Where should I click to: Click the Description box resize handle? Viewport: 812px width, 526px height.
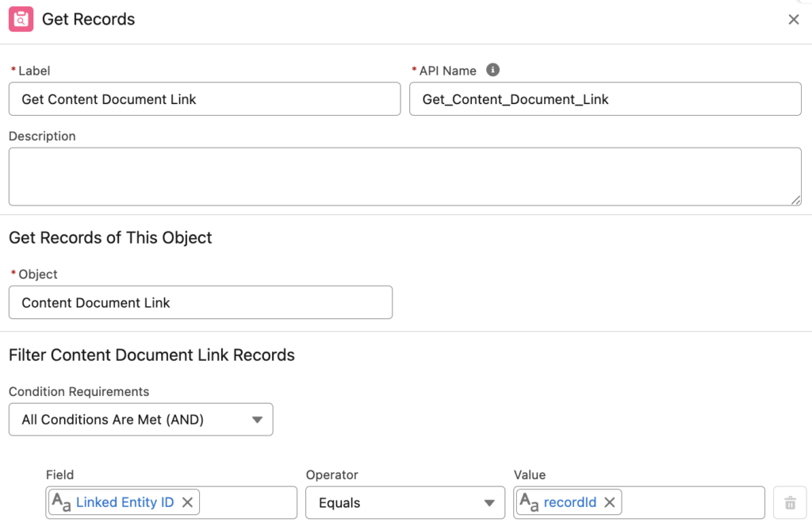click(798, 201)
